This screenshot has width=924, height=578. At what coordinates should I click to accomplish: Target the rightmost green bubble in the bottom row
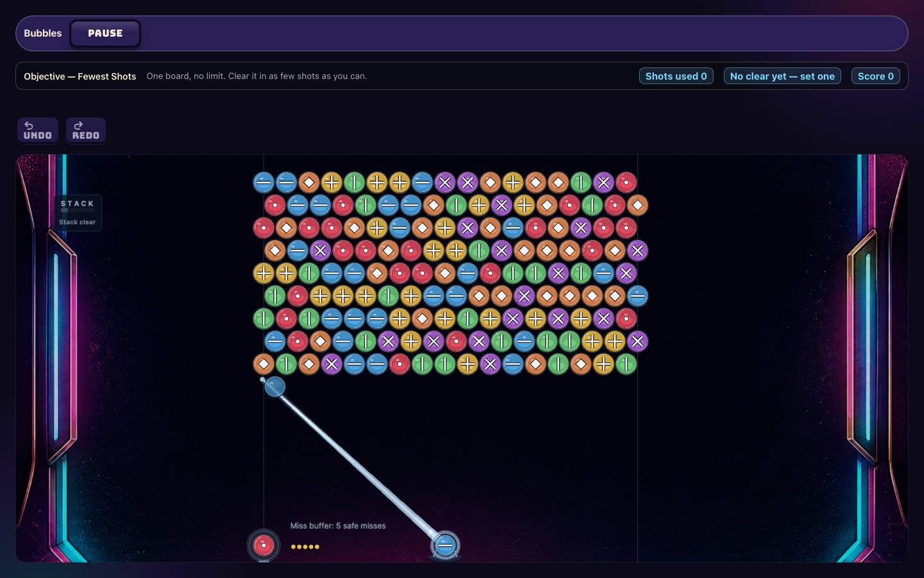coord(626,364)
